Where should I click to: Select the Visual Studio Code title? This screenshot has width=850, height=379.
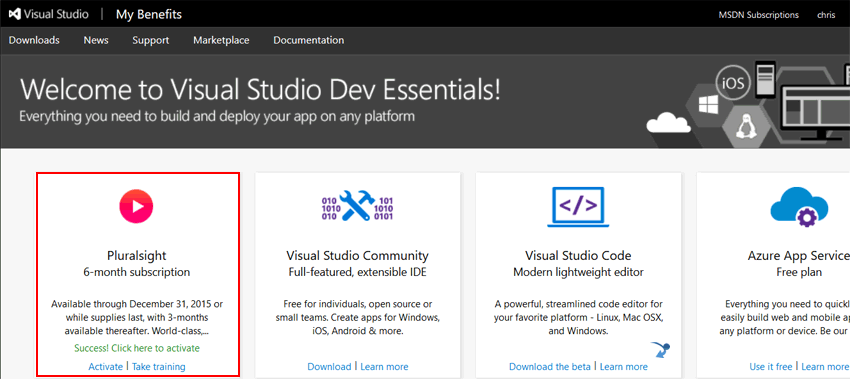578,255
